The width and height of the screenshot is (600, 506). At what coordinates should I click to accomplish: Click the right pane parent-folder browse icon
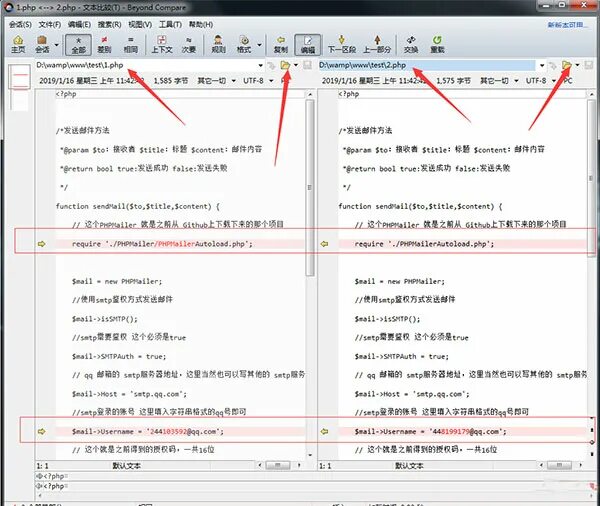[x=553, y=65]
